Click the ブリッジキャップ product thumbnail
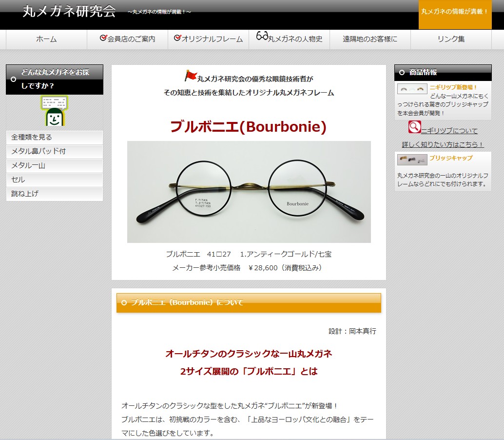 [x=412, y=160]
